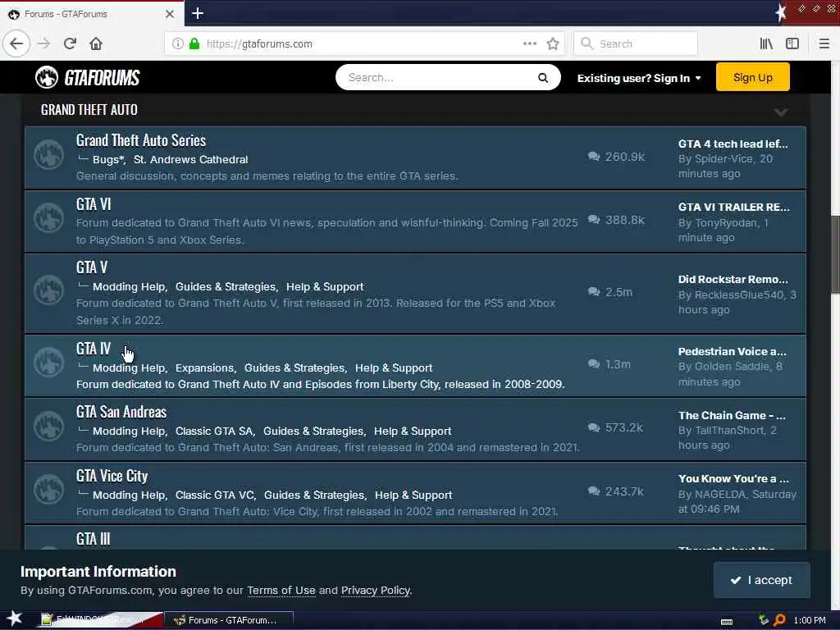
Task: Bookmark this page with star icon
Action: [x=553, y=43]
